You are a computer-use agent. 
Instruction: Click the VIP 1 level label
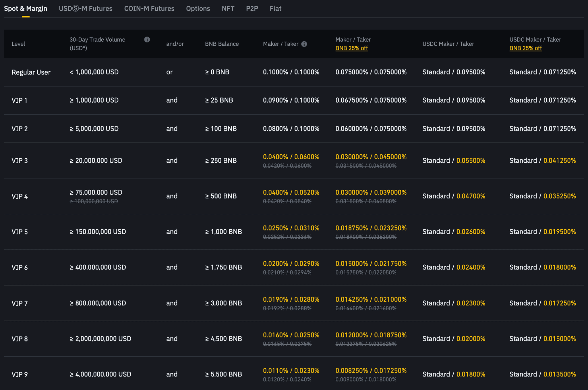[x=20, y=100]
